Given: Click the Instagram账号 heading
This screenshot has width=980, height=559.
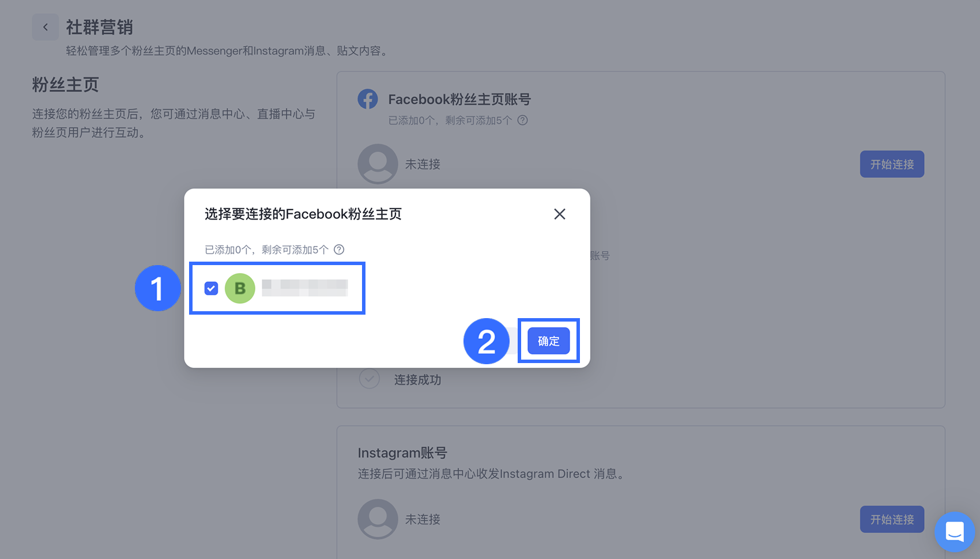Looking at the screenshot, I should pyautogui.click(x=402, y=453).
